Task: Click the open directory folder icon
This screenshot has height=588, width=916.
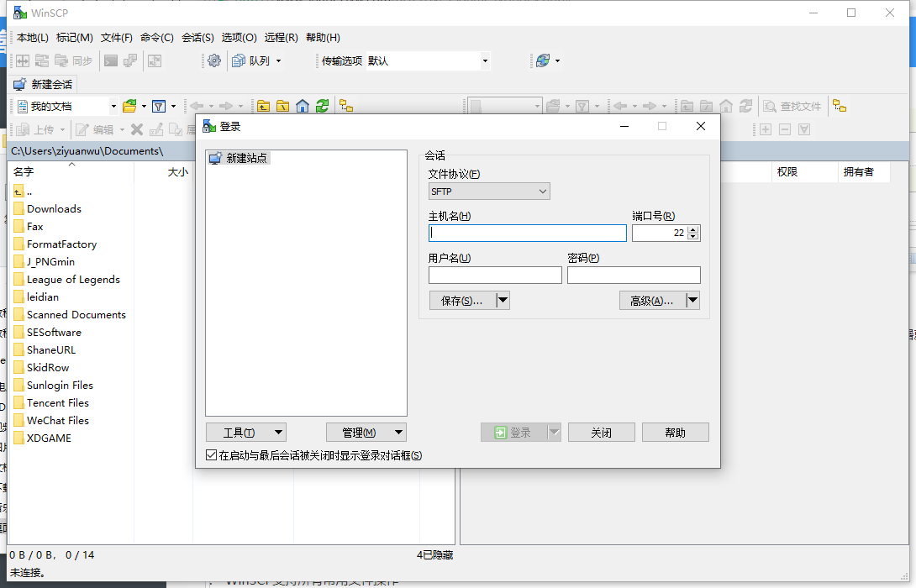Action: point(130,105)
